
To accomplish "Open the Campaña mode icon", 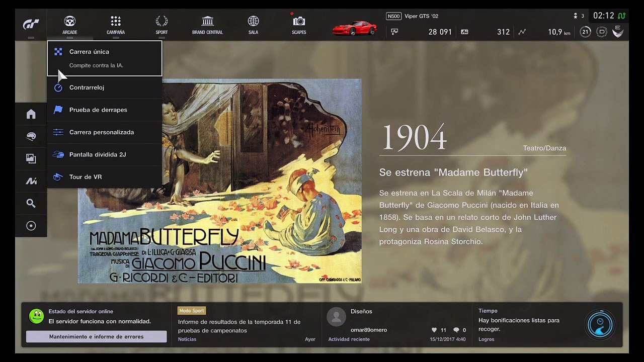I will 116,21.
